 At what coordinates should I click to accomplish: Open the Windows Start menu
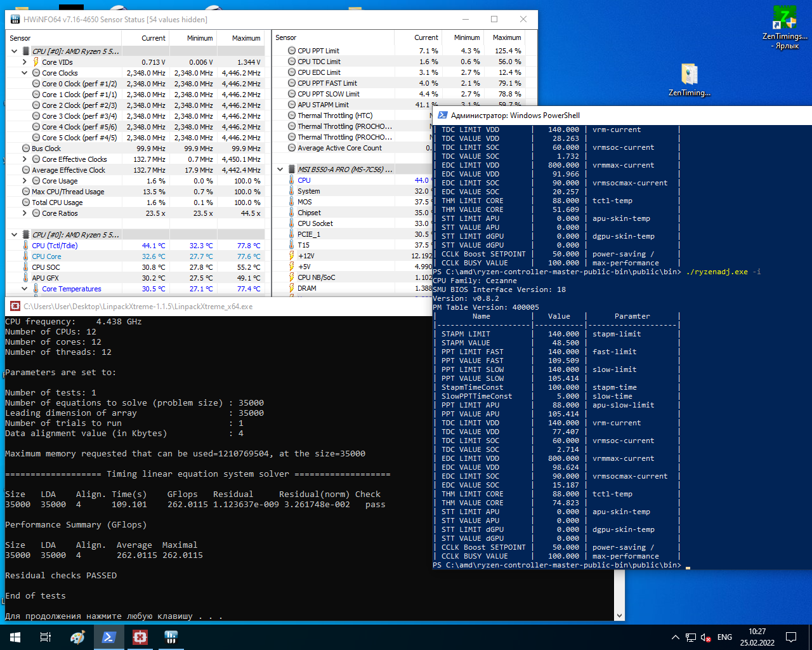pos(15,637)
